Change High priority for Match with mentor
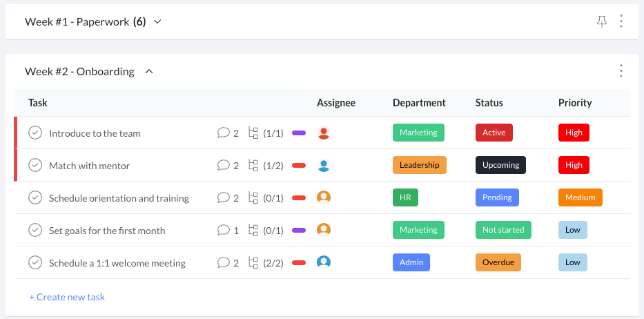 (x=574, y=165)
